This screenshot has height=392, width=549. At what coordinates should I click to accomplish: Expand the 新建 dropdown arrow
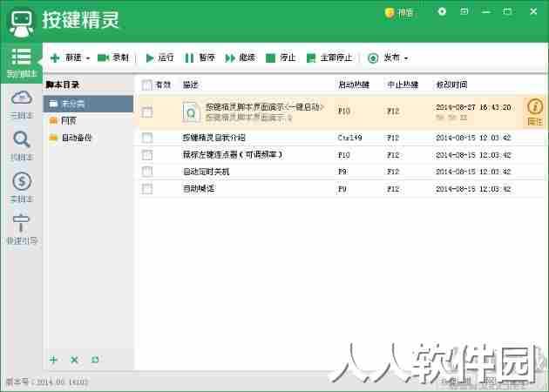pos(88,58)
